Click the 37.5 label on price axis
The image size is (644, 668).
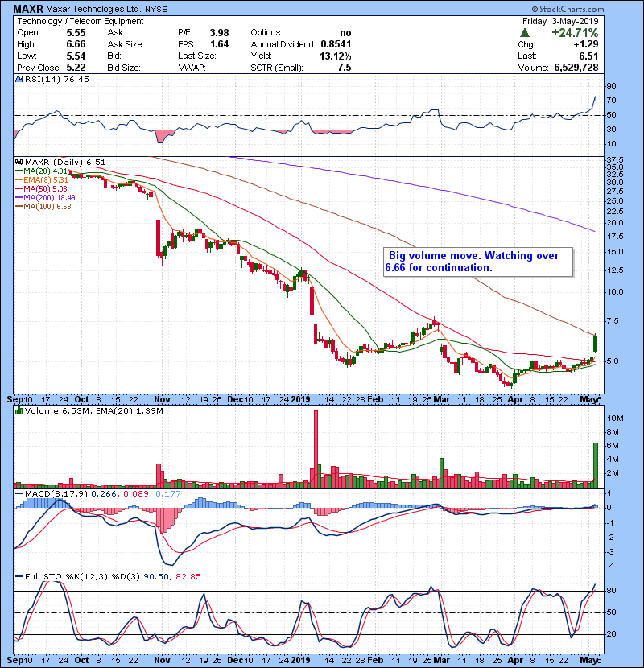click(614, 160)
